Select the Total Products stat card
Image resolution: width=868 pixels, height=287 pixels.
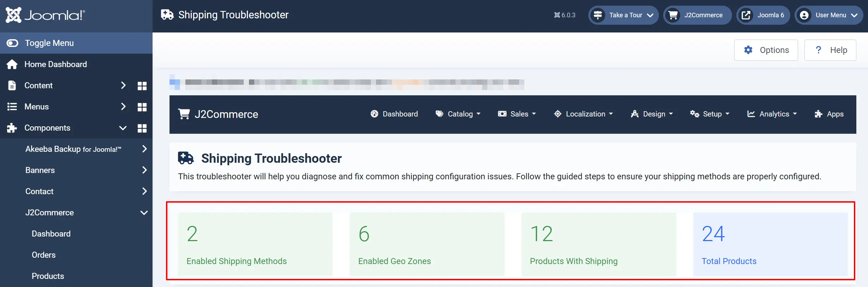click(x=771, y=244)
